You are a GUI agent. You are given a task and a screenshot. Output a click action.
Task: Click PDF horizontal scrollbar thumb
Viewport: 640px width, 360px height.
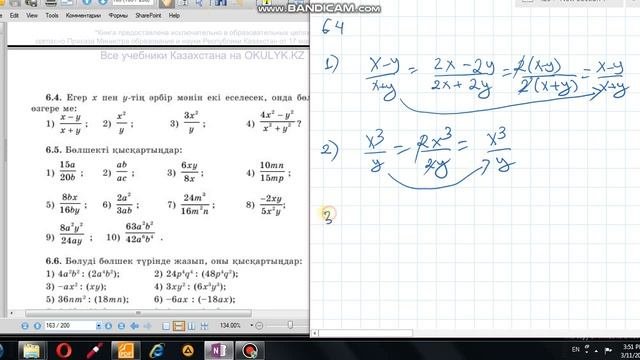point(138,313)
